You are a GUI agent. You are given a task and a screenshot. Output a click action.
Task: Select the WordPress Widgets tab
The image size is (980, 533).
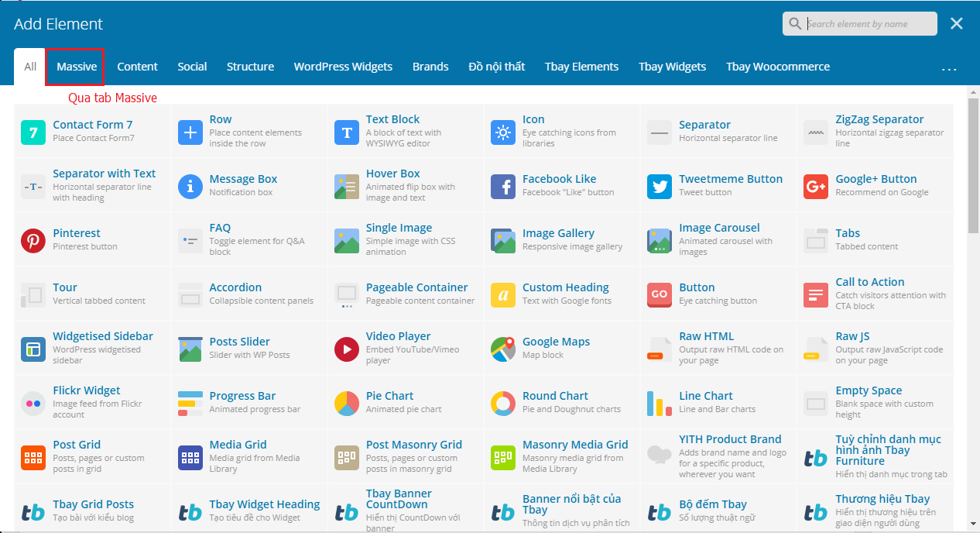343,67
